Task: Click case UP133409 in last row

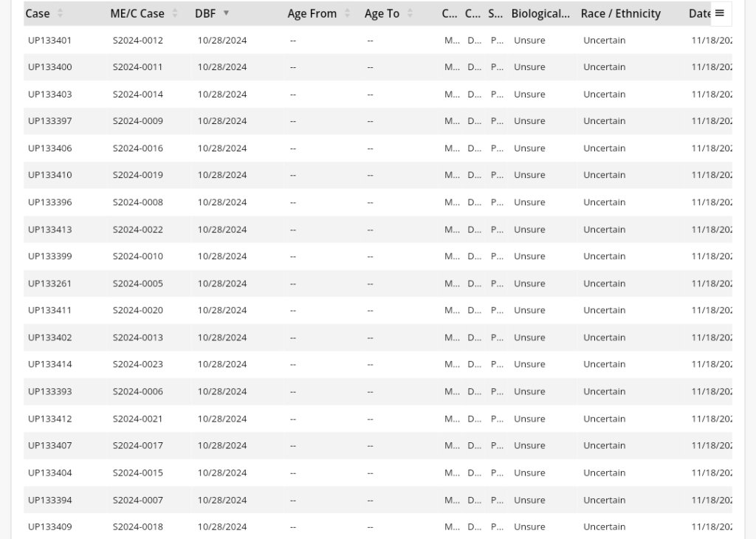Action: tap(50, 527)
